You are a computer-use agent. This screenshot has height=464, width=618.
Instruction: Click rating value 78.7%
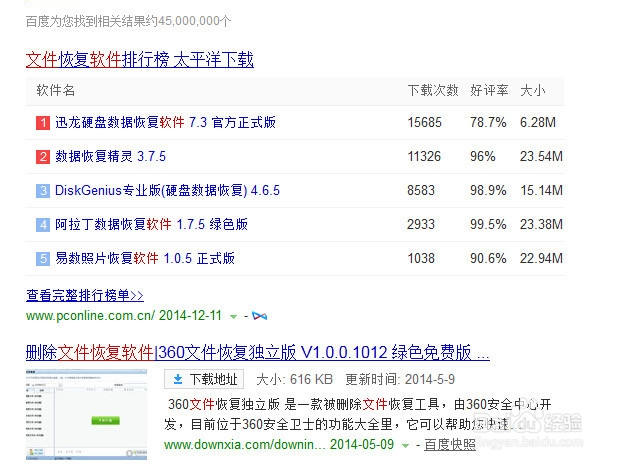[x=488, y=123]
